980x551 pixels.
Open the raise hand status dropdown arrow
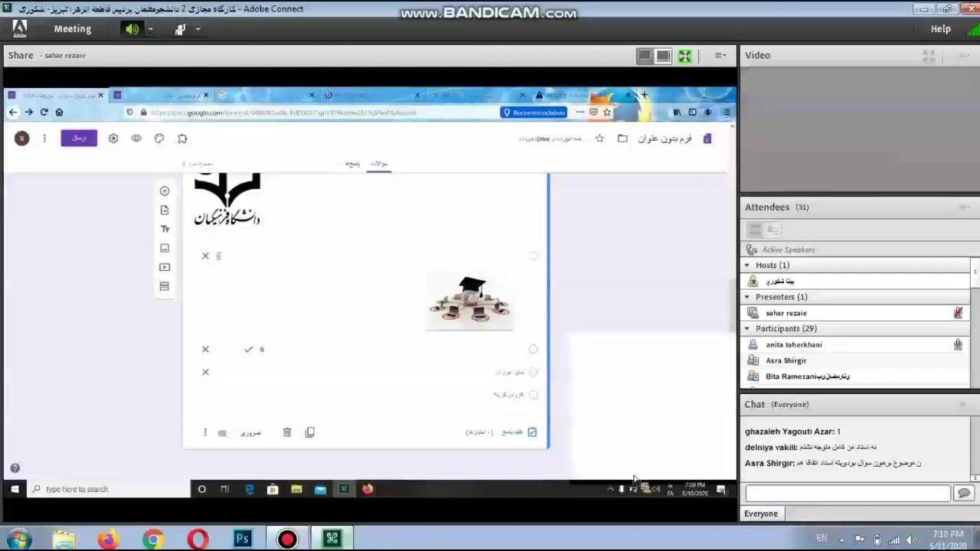(x=198, y=29)
